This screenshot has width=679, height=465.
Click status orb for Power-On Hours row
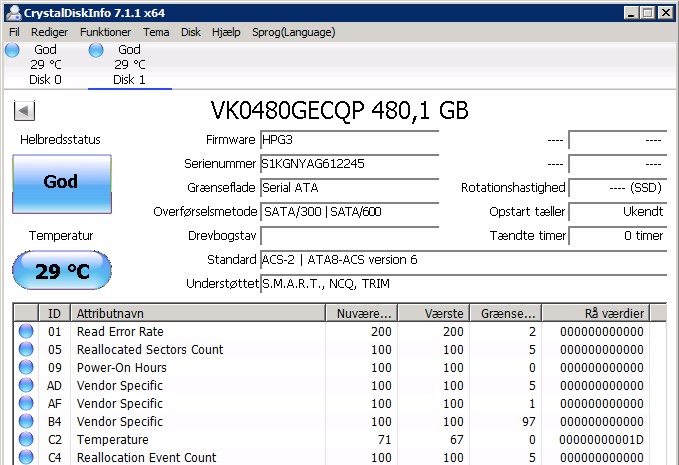pyautogui.click(x=26, y=367)
